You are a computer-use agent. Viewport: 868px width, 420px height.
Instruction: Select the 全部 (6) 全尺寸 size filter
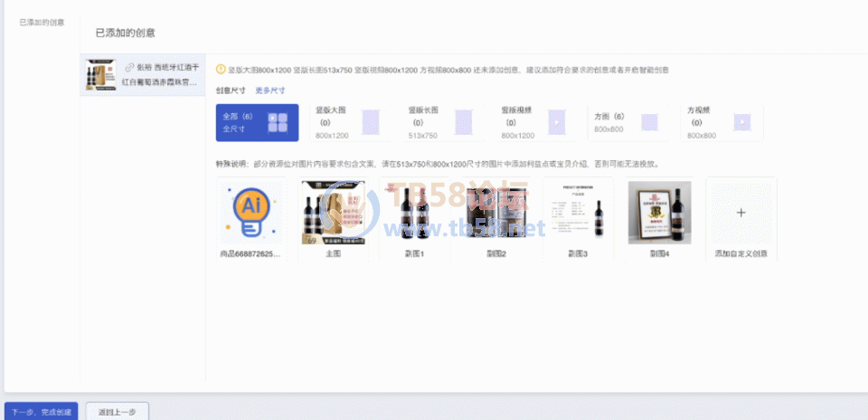pyautogui.click(x=257, y=123)
